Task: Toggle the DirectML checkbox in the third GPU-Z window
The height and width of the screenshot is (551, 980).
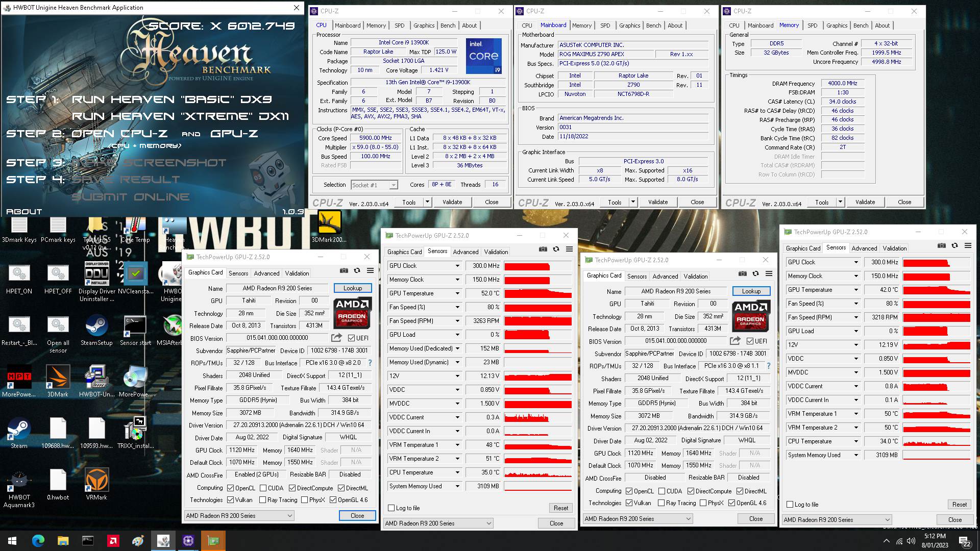Action: point(740,491)
